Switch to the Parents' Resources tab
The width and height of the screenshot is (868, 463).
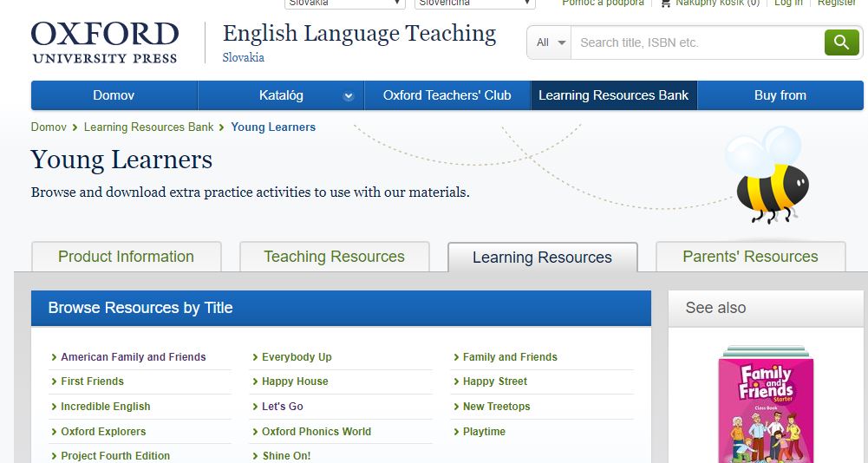point(751,257)
